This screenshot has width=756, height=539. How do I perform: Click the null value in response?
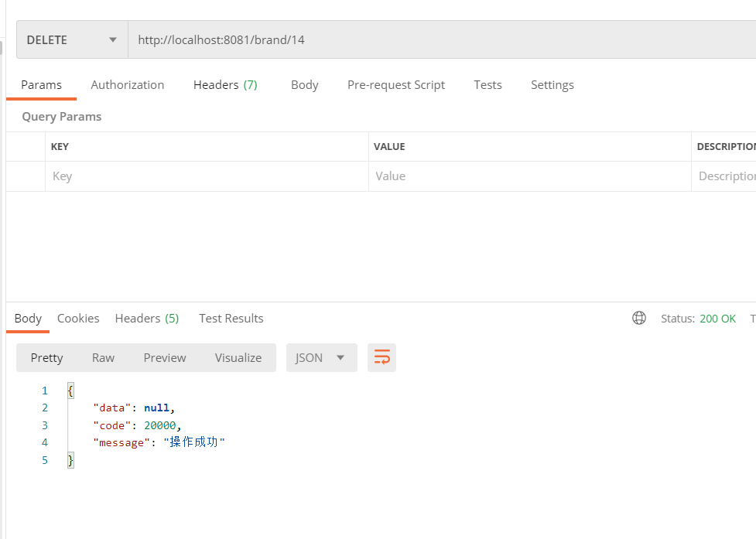tap(157, 408)
